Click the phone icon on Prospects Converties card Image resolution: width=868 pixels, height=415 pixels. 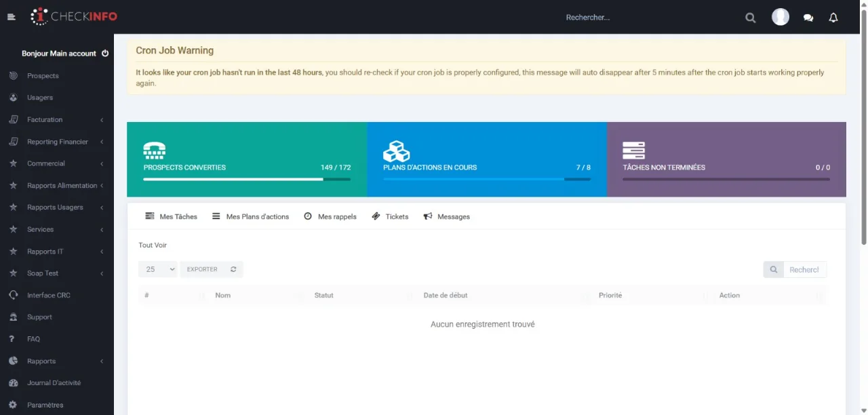click(155, 149)
